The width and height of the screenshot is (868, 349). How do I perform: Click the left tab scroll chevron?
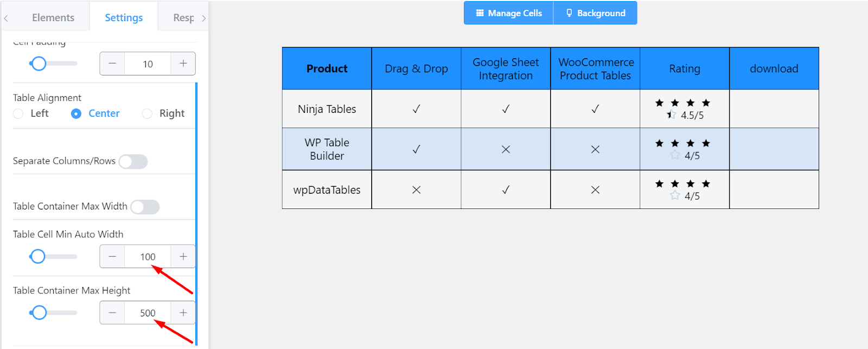point(6,18)
